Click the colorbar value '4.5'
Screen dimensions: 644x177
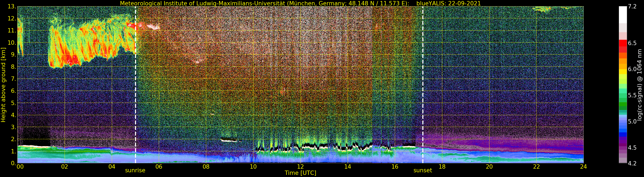coord(632,148)
